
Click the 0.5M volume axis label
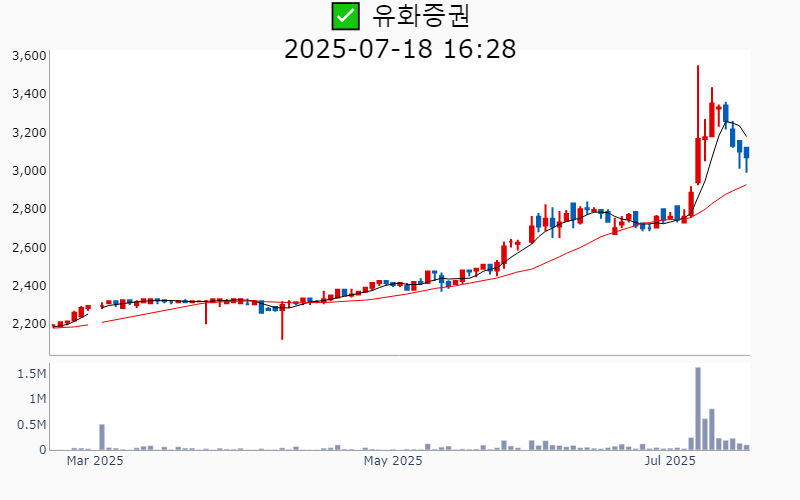[x=32, y=425]
